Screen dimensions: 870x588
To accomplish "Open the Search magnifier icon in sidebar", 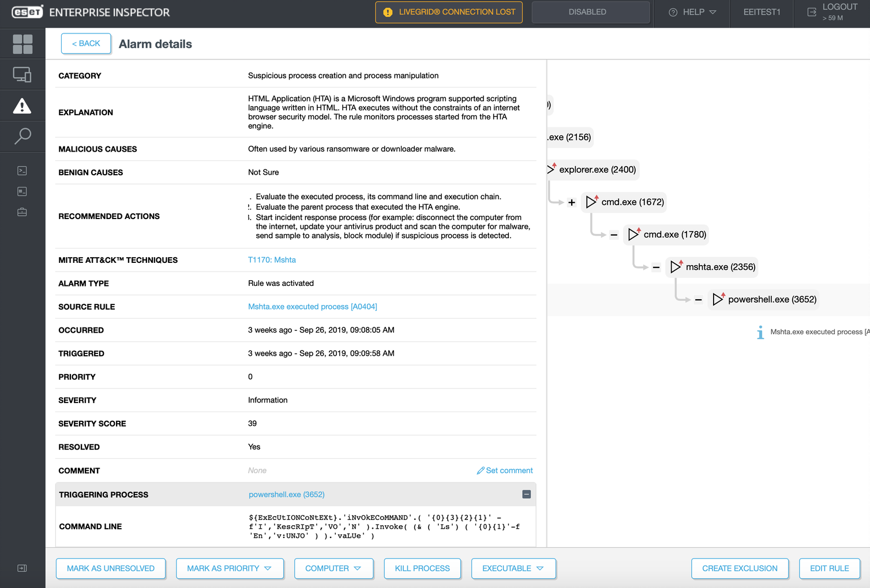I will point(22,137).
